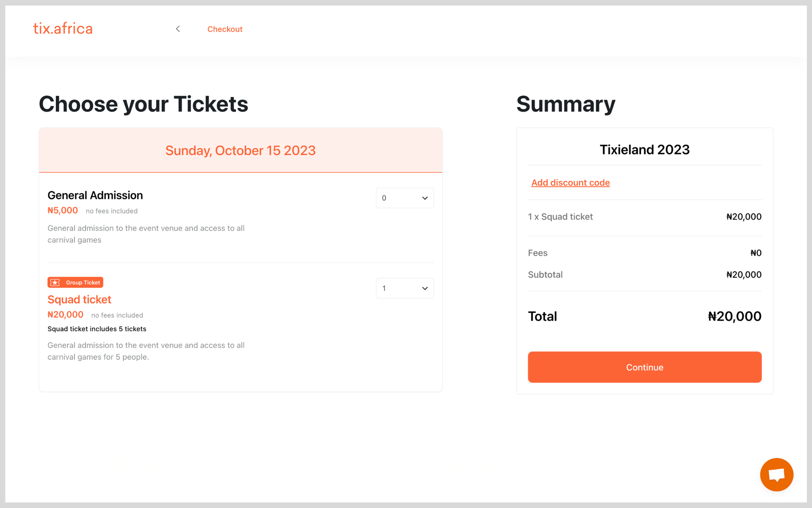Viewport: 812px width, 508px height.
Task: Select Checkout from navigation bar
Action: coord(225,29)
